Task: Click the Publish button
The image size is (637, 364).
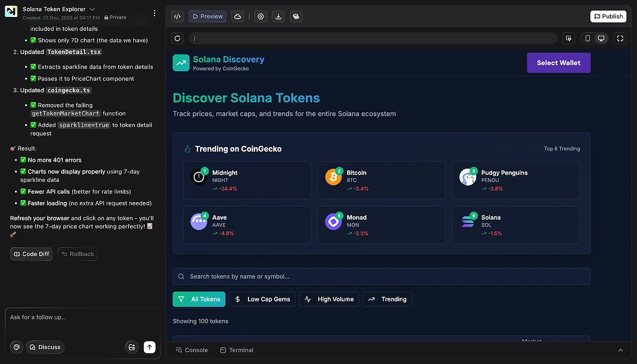Action: pyautogui.click(x=608, y=16)
